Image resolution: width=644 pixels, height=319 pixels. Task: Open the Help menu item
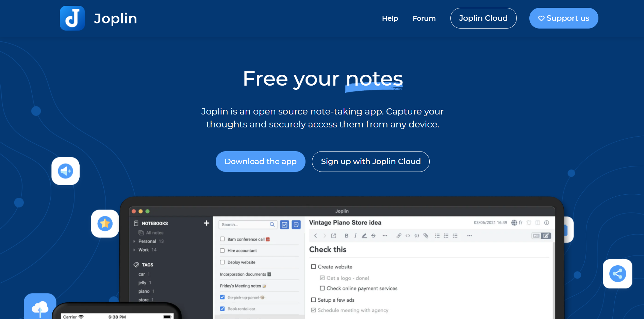pos(390,18)
